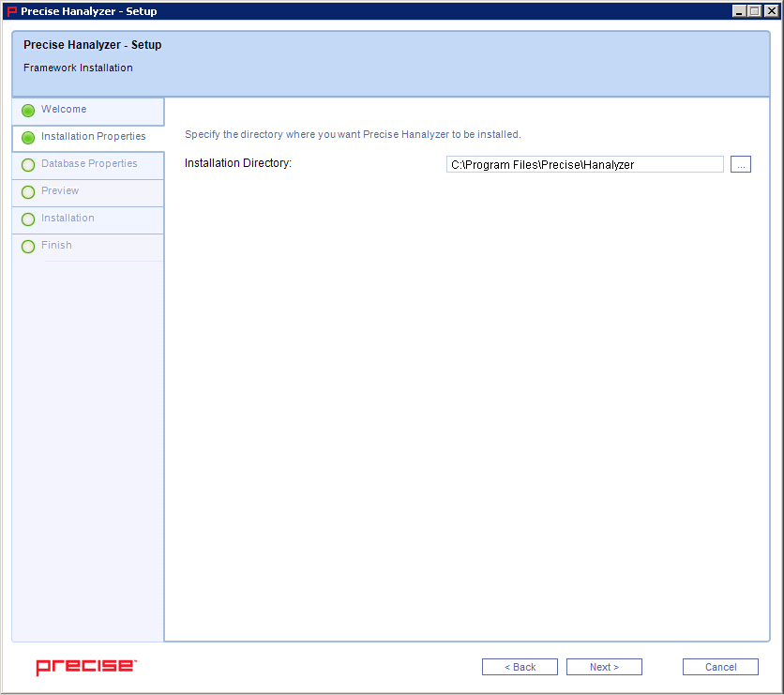Click the empty circle beside Finish
The image size is (784, 695).
point(28,247)
